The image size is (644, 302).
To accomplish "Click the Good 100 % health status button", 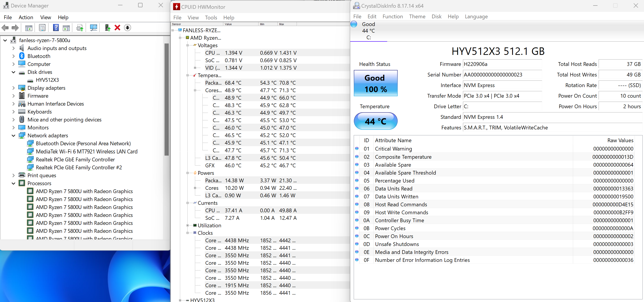I will [375, 83].
